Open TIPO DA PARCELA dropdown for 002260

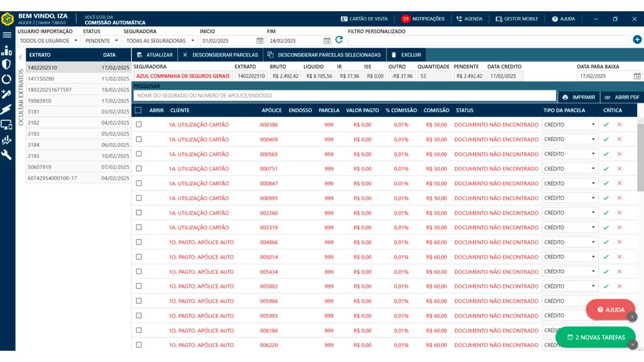[570, 213]
